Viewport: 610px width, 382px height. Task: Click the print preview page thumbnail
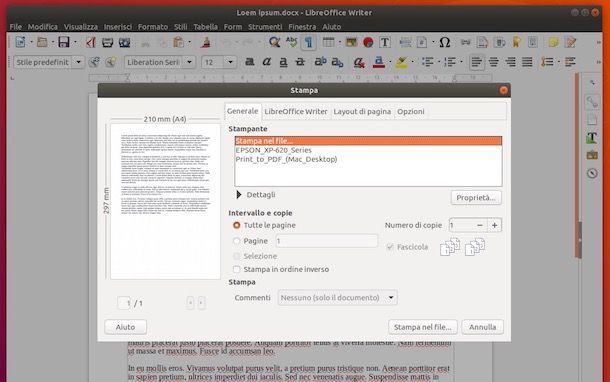pyautogui.click(x=165, y=201)
